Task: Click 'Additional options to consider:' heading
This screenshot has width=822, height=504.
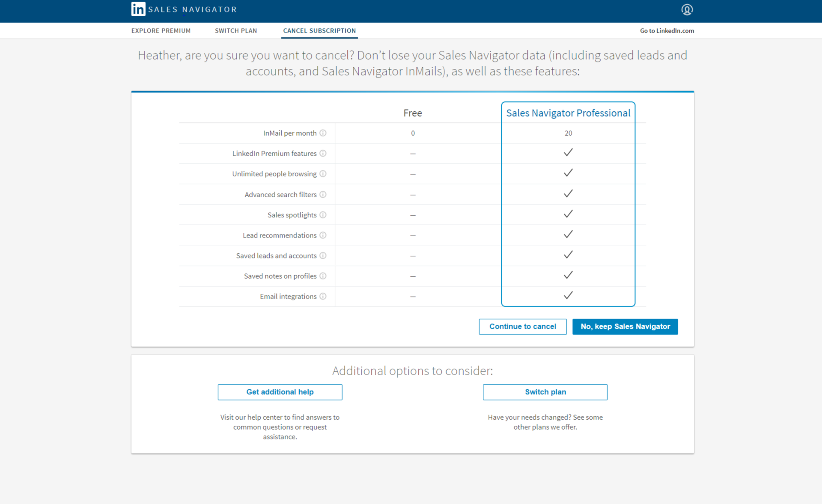Action: point(413,371)
